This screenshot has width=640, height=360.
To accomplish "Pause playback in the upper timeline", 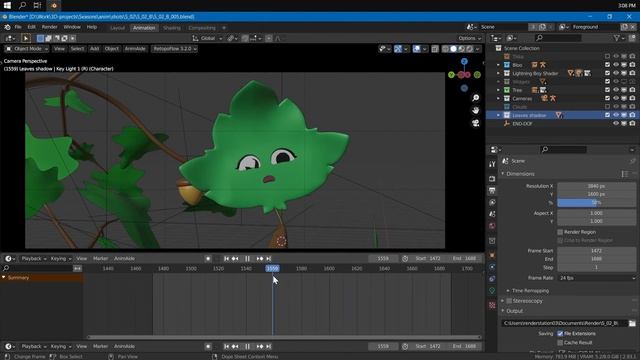I will (x=247, y=258).
